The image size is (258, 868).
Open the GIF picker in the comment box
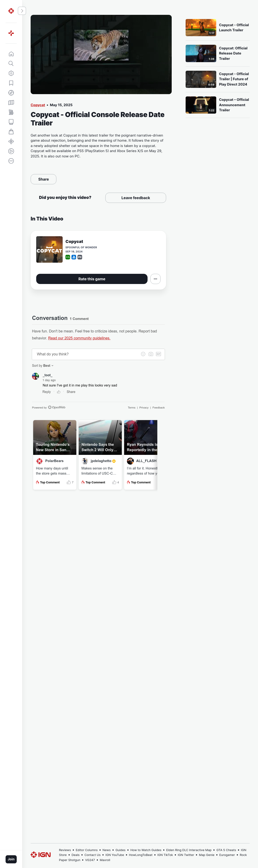pos(158,354)
